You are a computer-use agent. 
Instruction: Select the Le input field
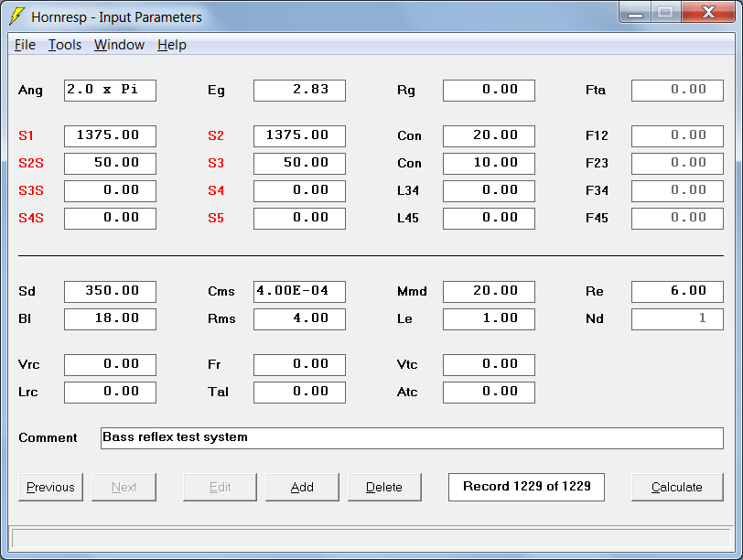pyautogui.click(x=489, y=318)
